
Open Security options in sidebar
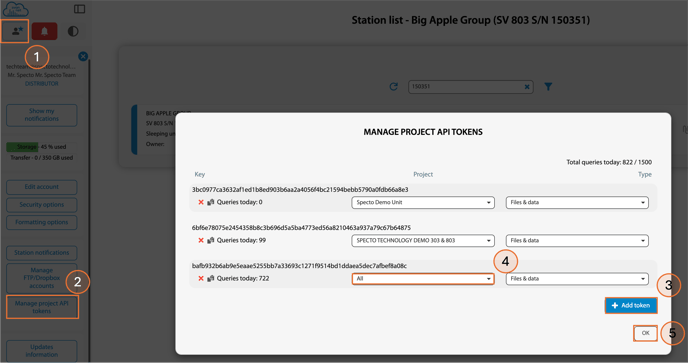coord(42,205)
